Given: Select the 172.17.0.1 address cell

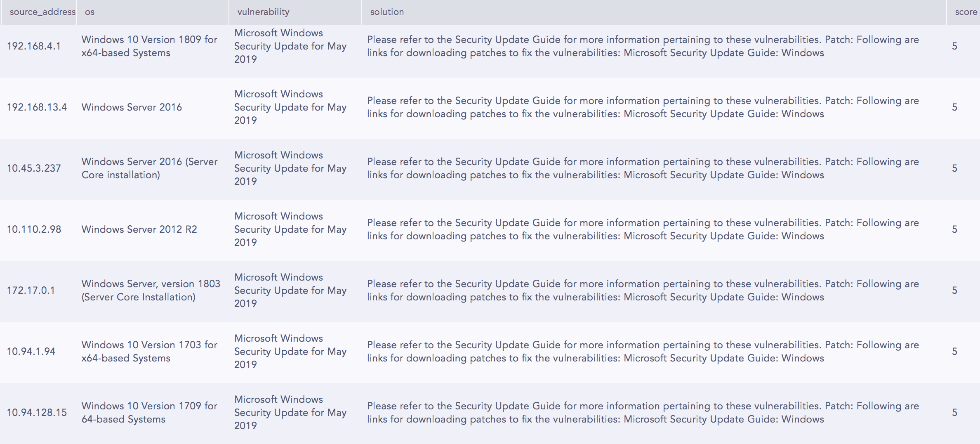Looking at the screenshot, I should pos(31,290).
